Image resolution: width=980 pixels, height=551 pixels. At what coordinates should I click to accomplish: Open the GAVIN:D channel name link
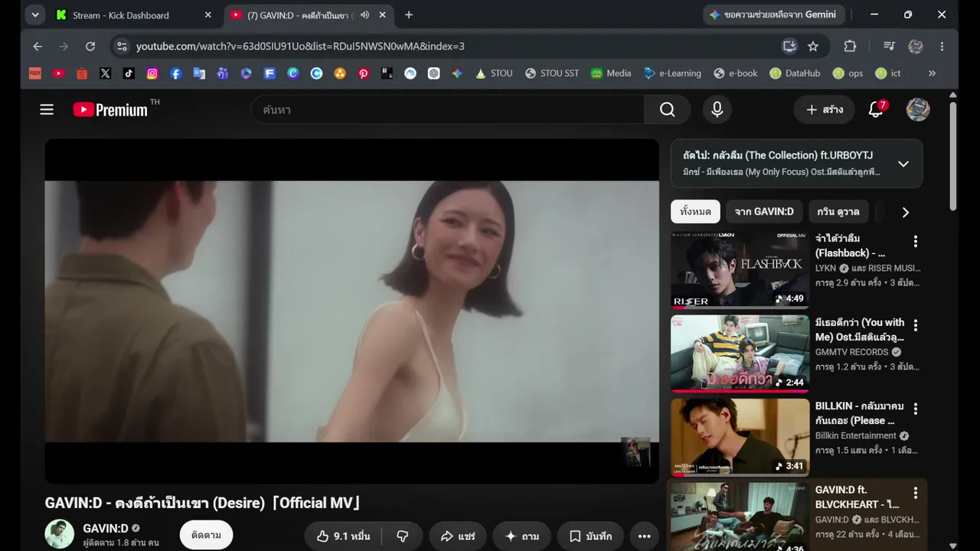[106, 529]
